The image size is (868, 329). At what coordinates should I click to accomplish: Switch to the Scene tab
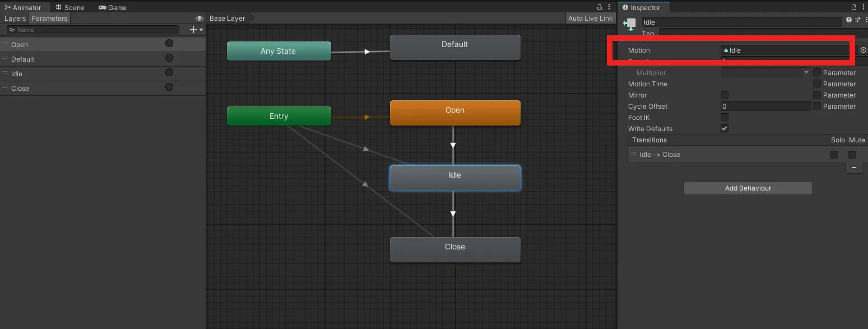[x=71, y=7]
